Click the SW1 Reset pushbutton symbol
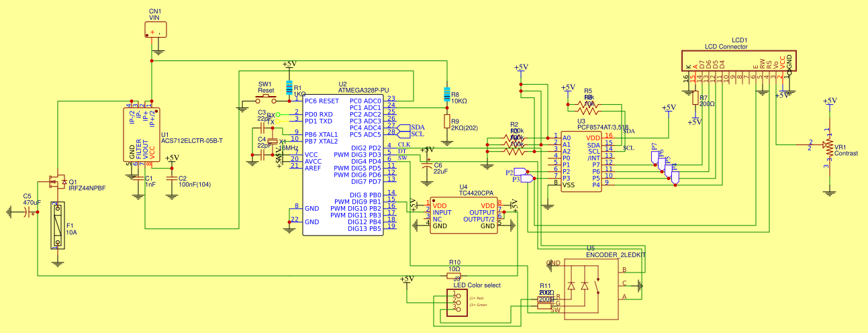The image size is (868, 333). tap(265, 101)
